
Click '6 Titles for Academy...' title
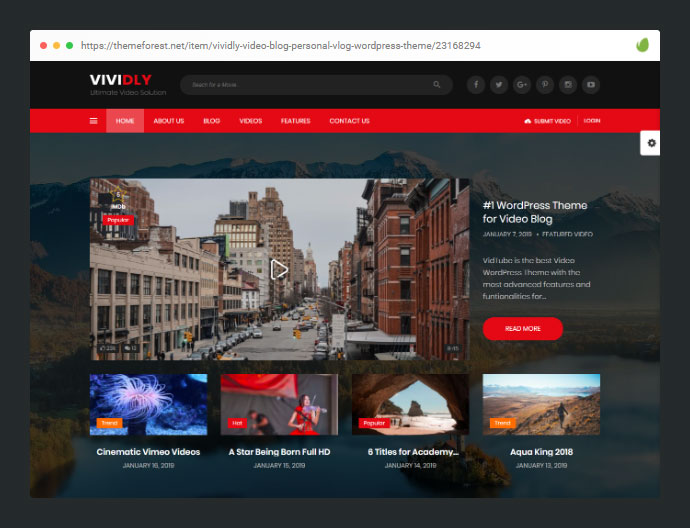pos(413,452)
